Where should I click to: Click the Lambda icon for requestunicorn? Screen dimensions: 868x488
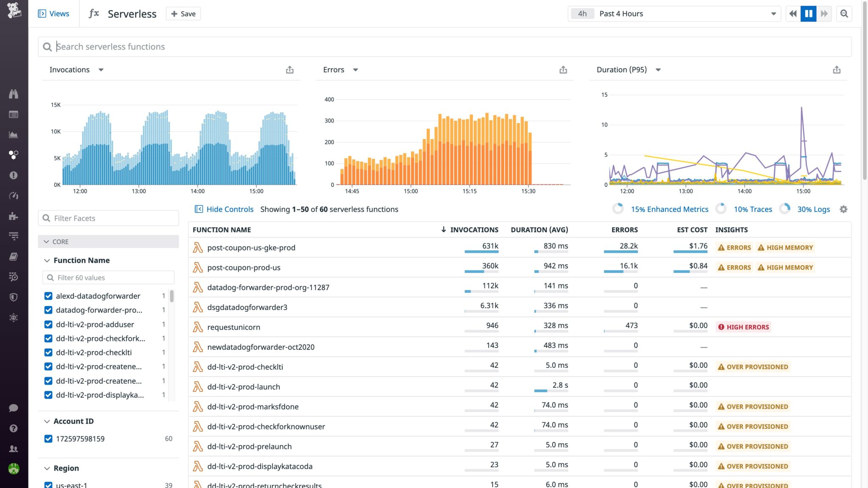tap(198, 327)
